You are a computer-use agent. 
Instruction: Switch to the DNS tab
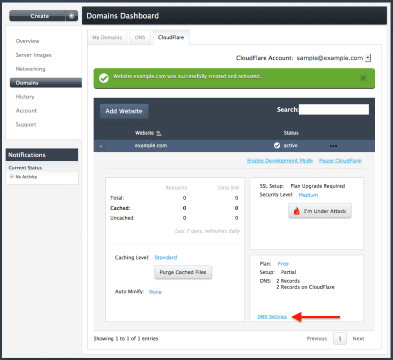tap(140, 37)
